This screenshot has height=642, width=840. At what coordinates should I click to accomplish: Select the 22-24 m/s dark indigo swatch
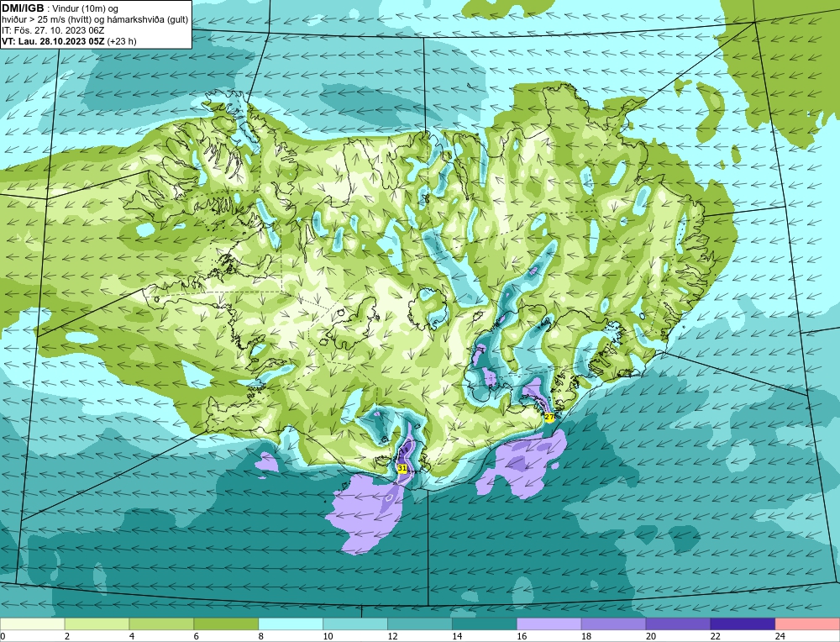click(743, 624)
